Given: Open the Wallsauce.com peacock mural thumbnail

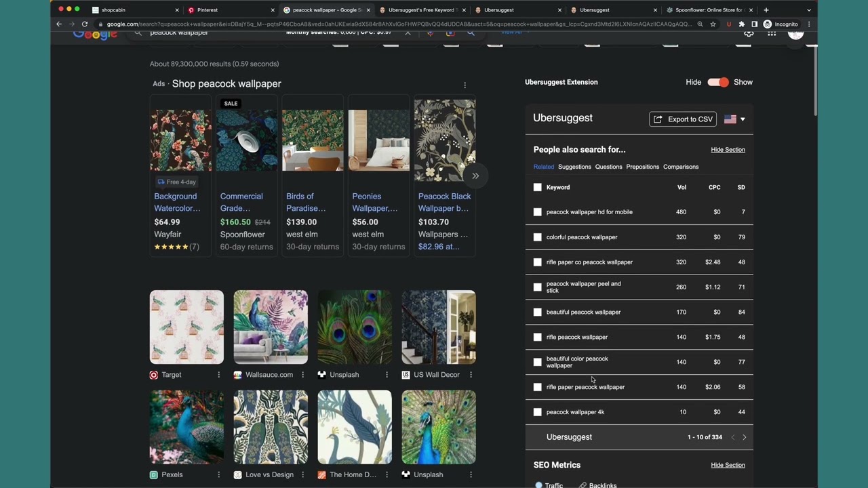Looking at the screenshot, I should click(x=271, y=327).
